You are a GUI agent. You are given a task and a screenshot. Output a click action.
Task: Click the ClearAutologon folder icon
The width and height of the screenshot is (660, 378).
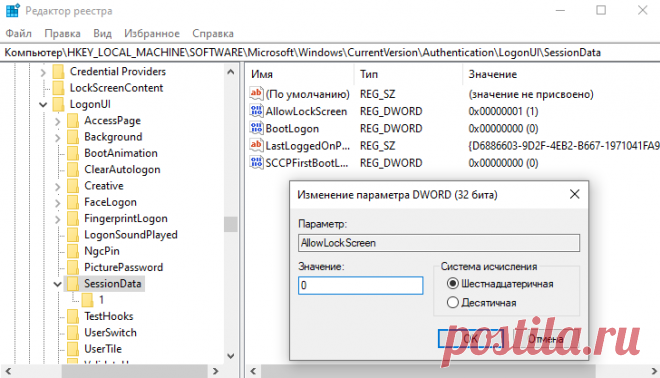pyautogui.click(x=73, y=170)
